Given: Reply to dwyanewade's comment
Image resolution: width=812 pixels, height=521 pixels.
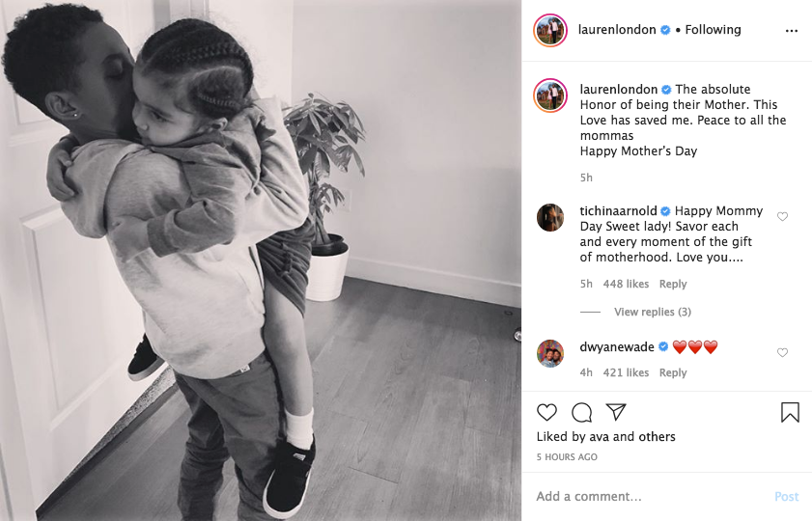Looking at the screenshot, I should pyautogui.click(x=673, y=372).
